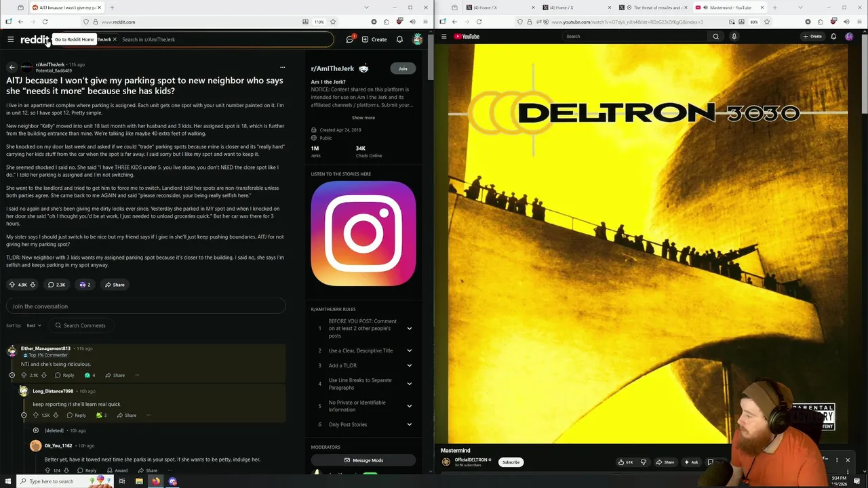This screenshot has width=868, height=488.
Task: Open the Instagram logo sidebar image
Action: coord(363,233)
